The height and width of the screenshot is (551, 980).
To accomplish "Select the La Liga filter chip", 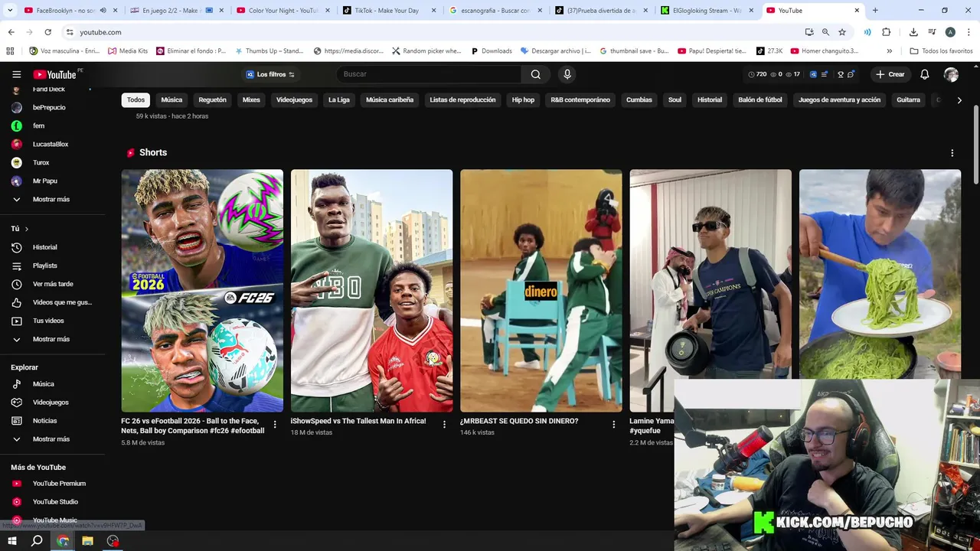I will (x=338, y=100).
